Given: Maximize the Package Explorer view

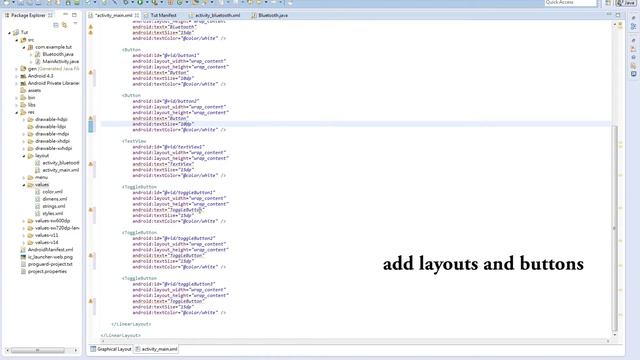Looking at the screenshot, I should [74, 15].
